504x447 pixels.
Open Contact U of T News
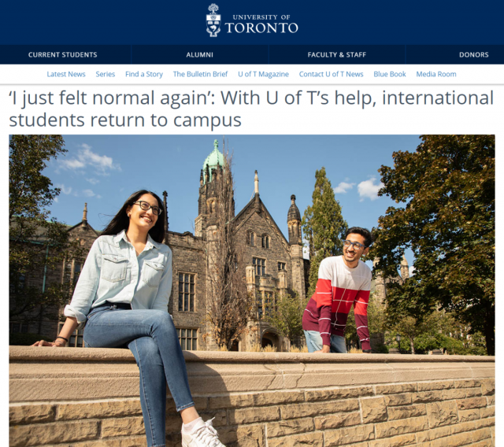point(331,74)
